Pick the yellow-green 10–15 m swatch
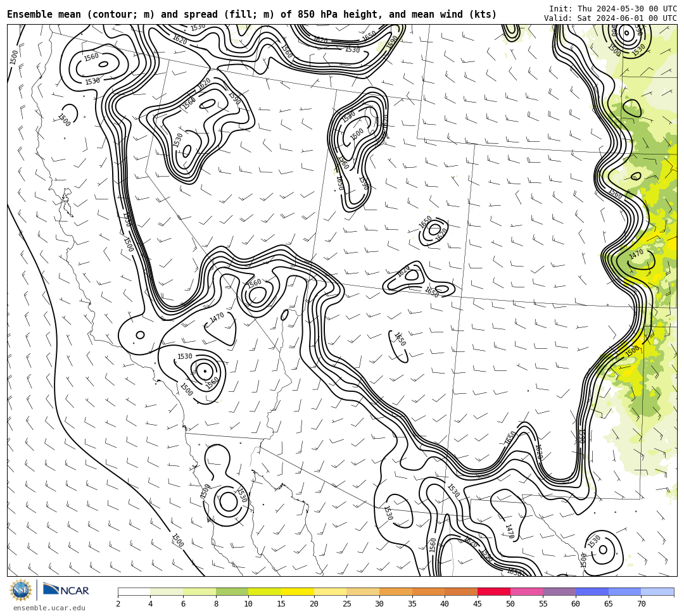Image resolution: width=684 pixels, height=616 pixels. pos(265,591)
